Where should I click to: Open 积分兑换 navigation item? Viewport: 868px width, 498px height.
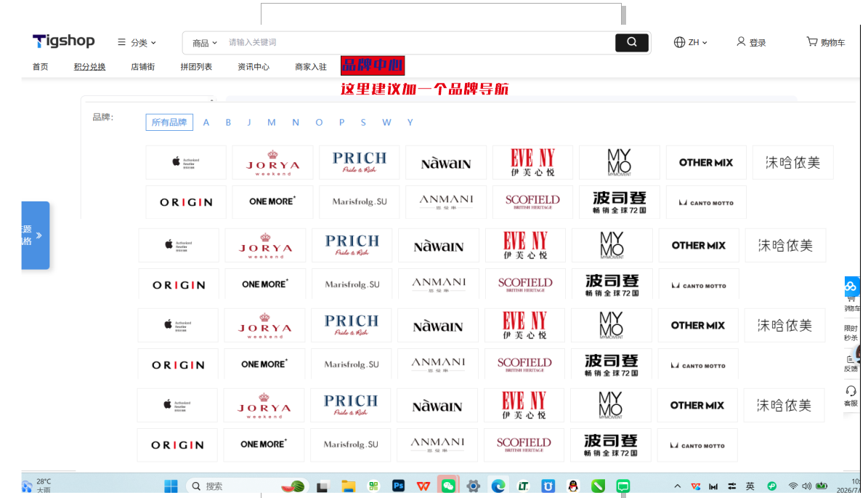pos(89,67)
